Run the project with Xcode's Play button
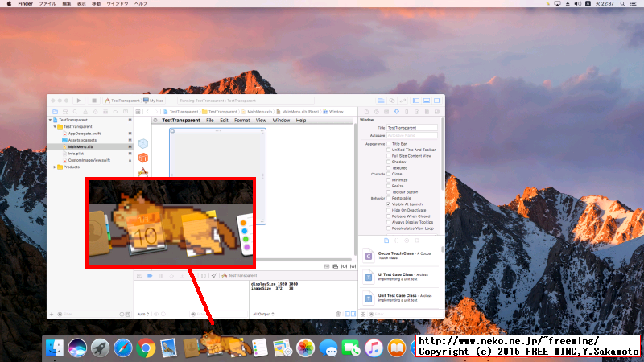Viewport: 644px width, 362px height. (x=78, y=101)
